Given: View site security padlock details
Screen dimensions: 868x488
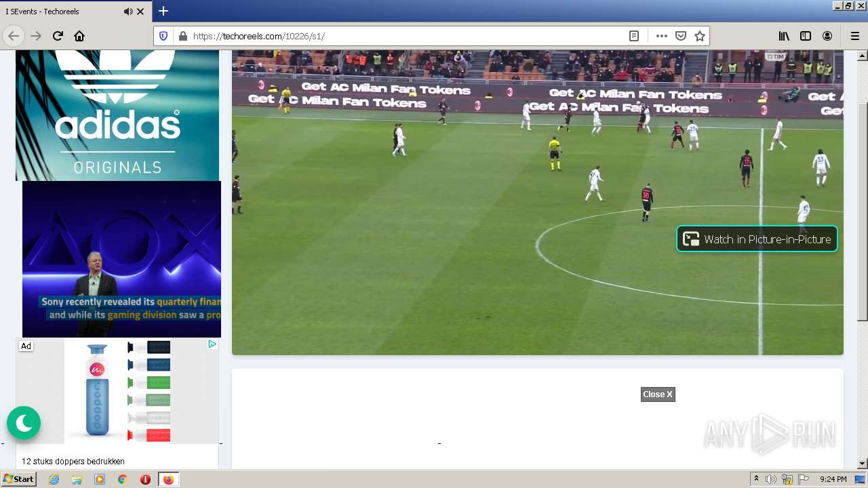Looking at the screenshot, I should [x=182, y=36].
